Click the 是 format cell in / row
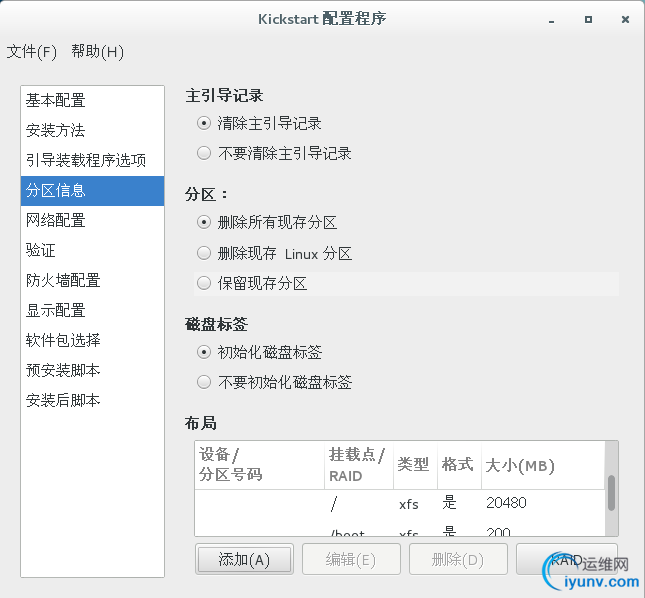The image size is (645, 598). (449, 503)
